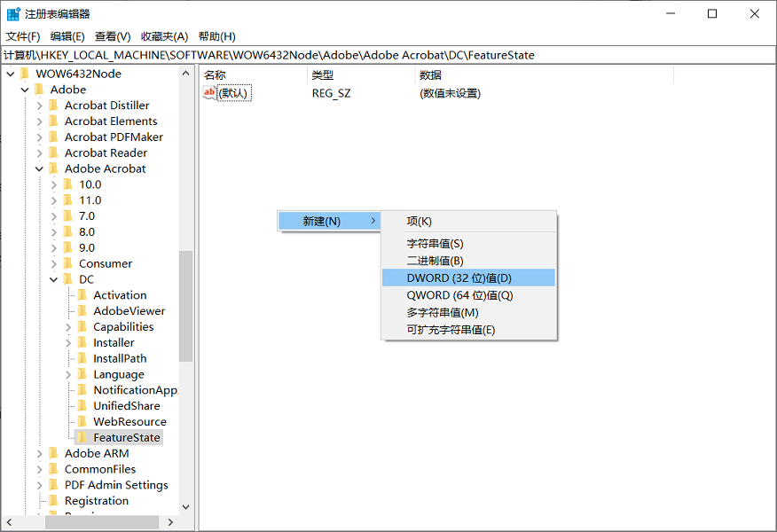Expand the PDF Admin Settings node
This screenshot has width=777, height=532.
click(40, 485)
